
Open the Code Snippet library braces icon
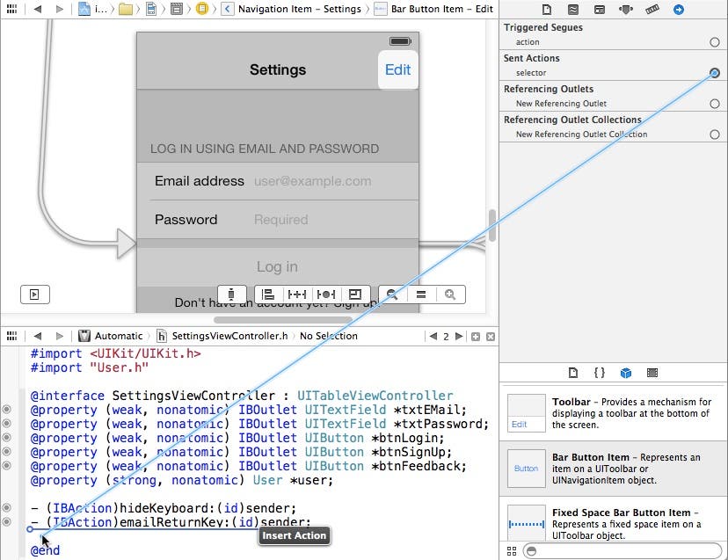[x=599, y=373]
